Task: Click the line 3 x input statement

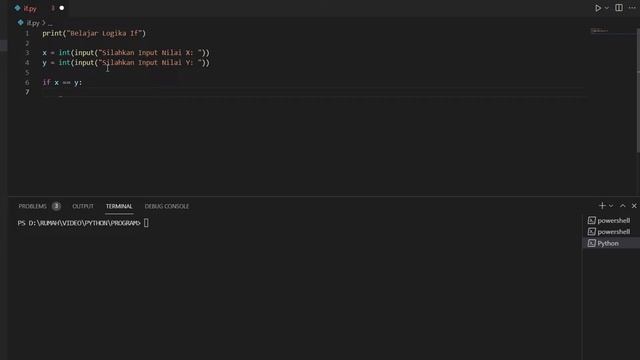Action: pyautogui.click(x=126, y=53)
